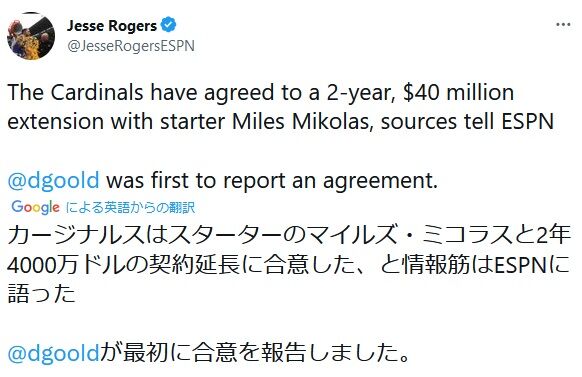This screenshot has height=377, width=582.
Task: Click the name Miles Mikolas in the tweet
Action: [x=301, y=121]
